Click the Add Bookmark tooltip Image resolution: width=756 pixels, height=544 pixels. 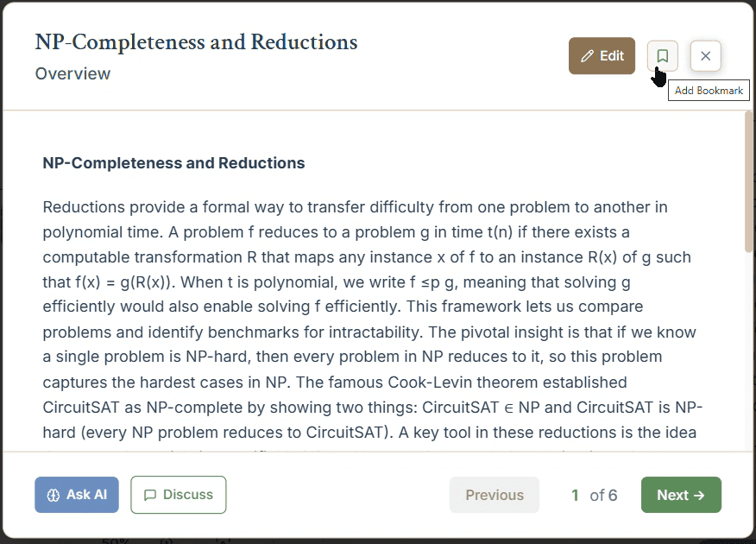(709, 91)
